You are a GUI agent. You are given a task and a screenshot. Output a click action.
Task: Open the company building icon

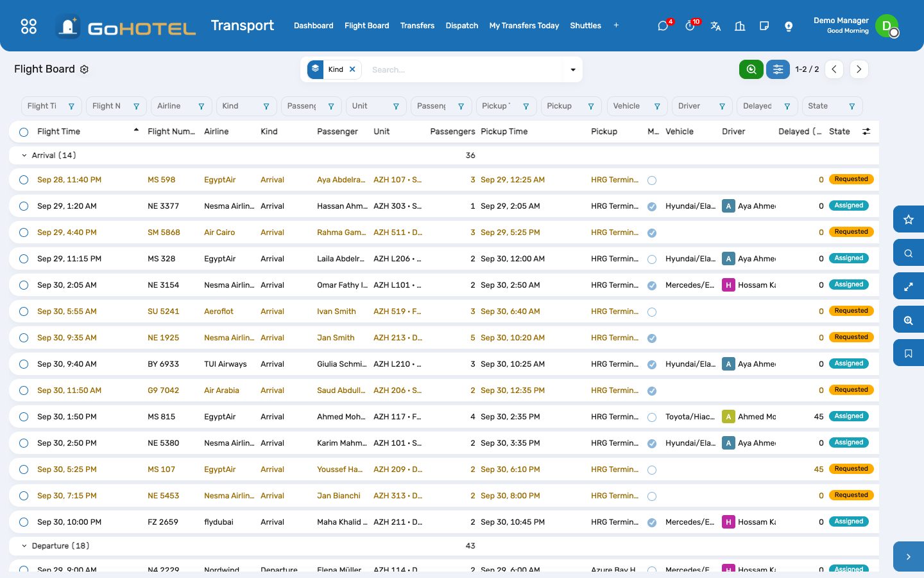(x=740, y=26)
